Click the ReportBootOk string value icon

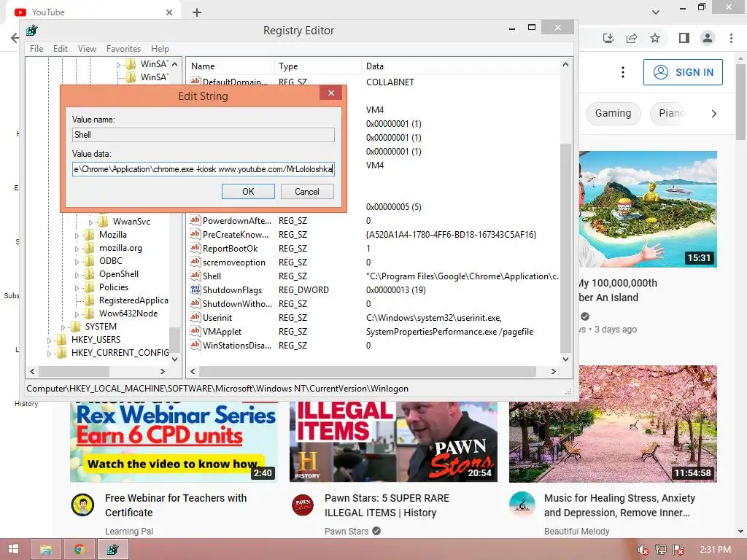tap(196, 248)
